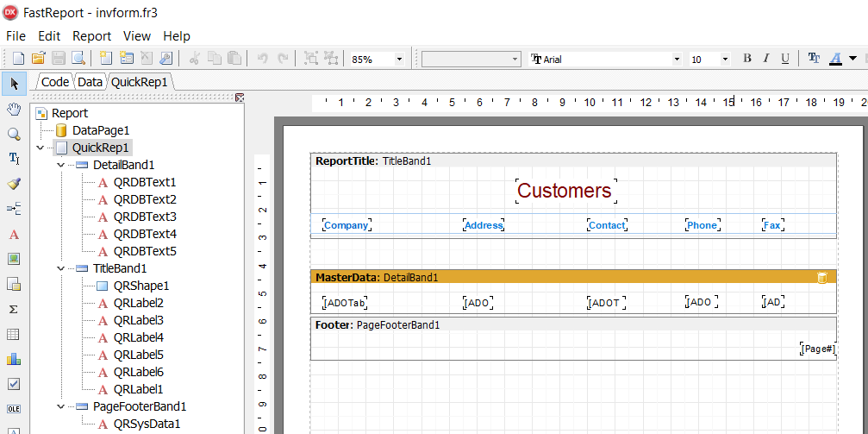This screenshot has width=868, height=434.
Task: Add a new dialog form page
Action: 126,59
